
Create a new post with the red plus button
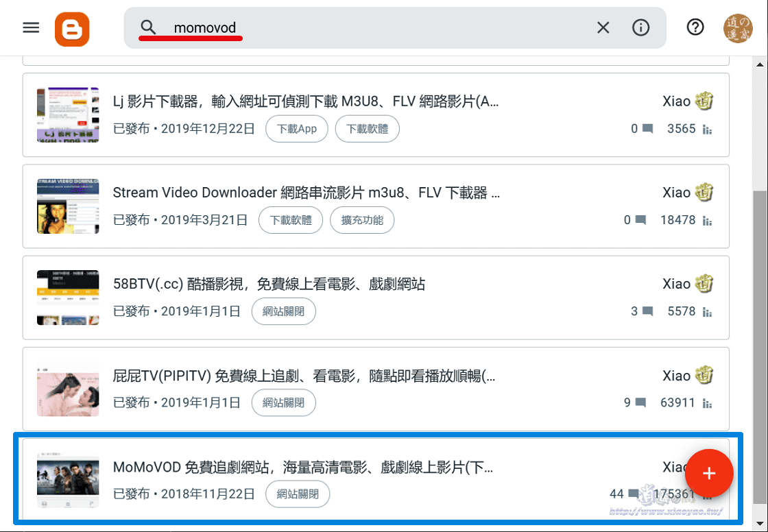tap(709, 473)
